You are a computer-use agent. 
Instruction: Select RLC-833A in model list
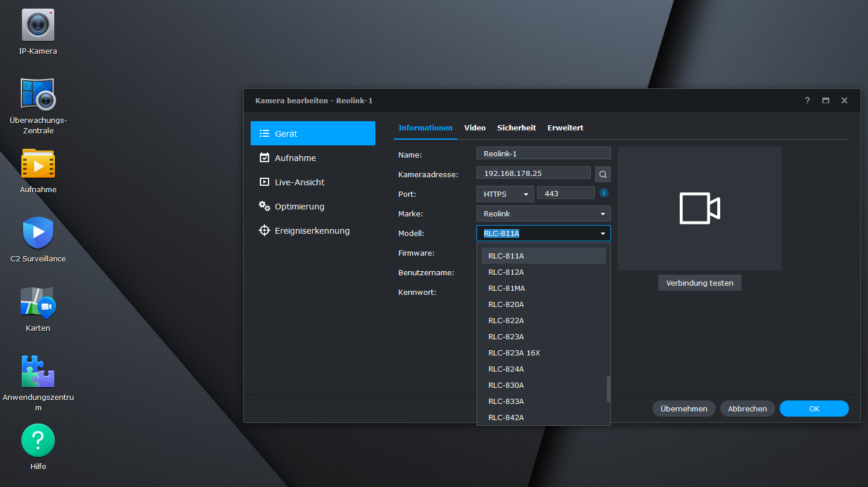(x=543, y=401)
